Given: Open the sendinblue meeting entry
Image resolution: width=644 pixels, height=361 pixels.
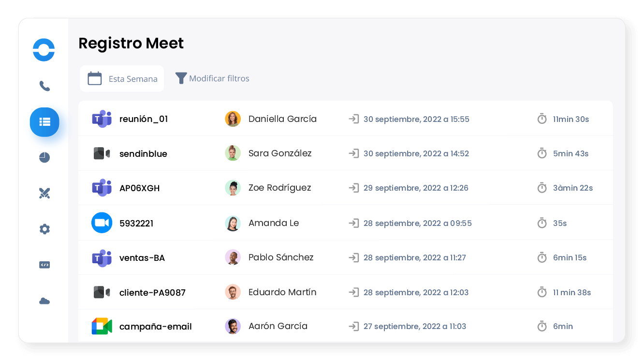Looking at the screenshot, I should (143, 154).
